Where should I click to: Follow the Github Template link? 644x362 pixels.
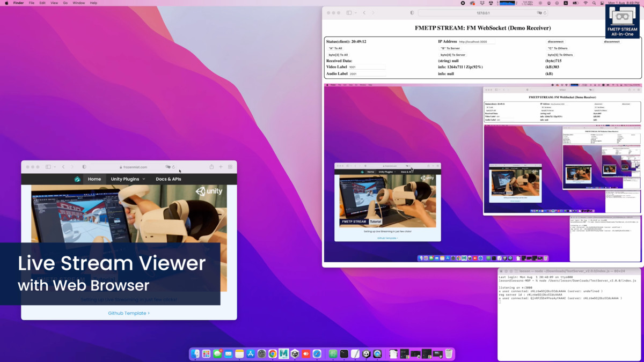[129, 313]
